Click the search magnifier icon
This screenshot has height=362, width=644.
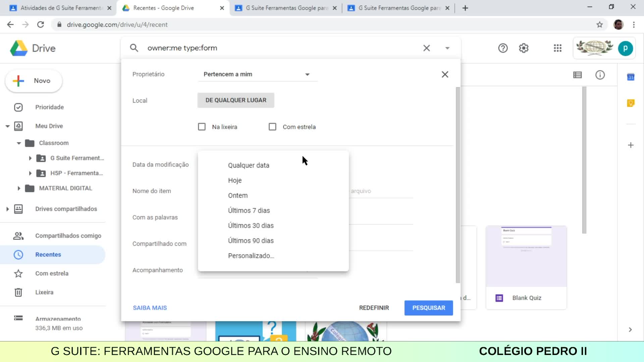134,48
